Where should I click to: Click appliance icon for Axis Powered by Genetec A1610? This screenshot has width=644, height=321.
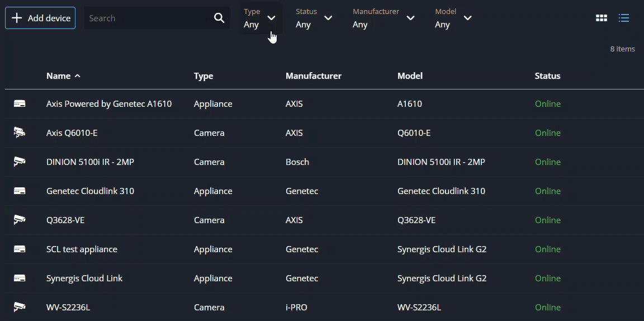20,104
